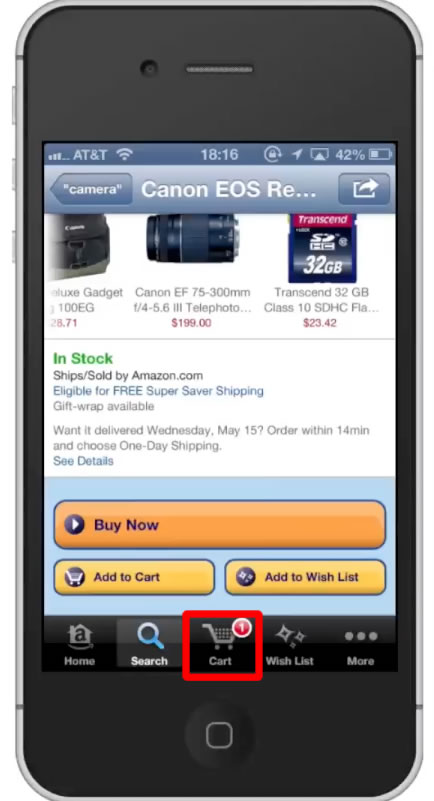The image size is (434, 801).
Task: Select Transcend 32GB SD card thumbnail
Action: 322,248
